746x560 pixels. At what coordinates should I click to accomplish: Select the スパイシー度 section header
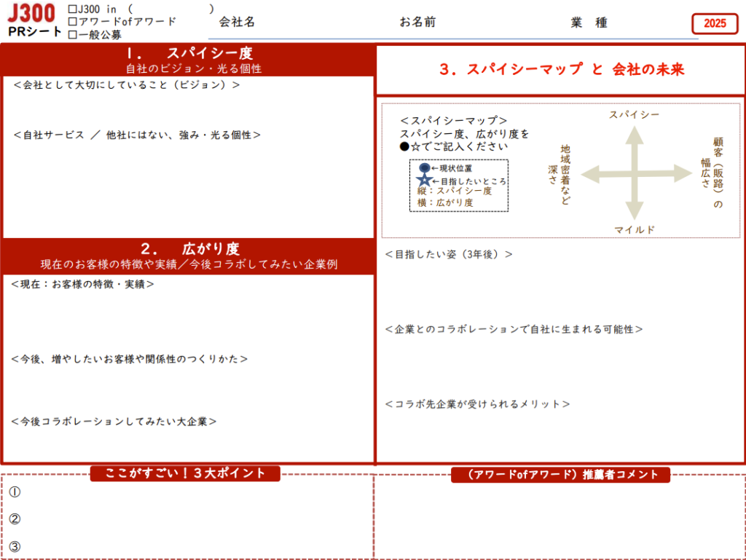[189, 53]
